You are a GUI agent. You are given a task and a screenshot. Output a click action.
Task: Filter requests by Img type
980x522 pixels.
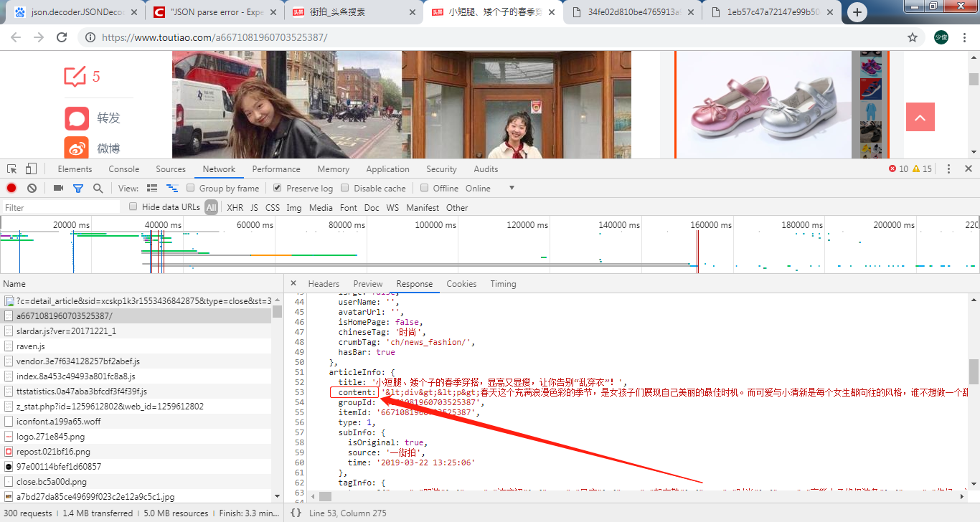pos(294,207)
